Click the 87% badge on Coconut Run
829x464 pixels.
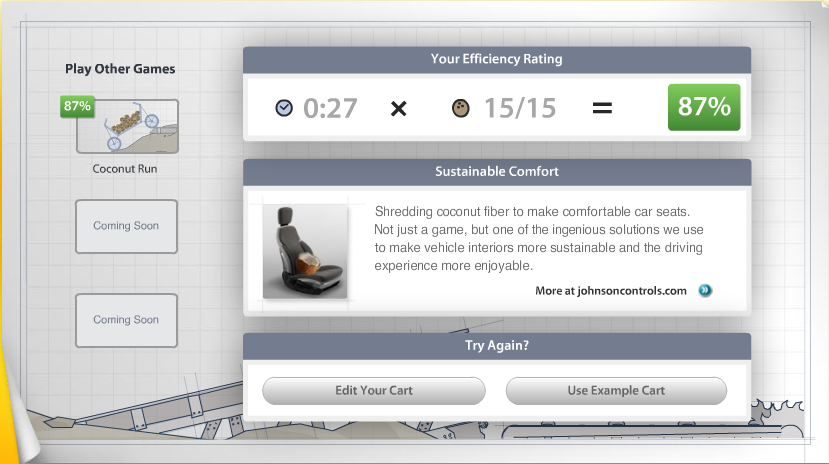[77, 106]
